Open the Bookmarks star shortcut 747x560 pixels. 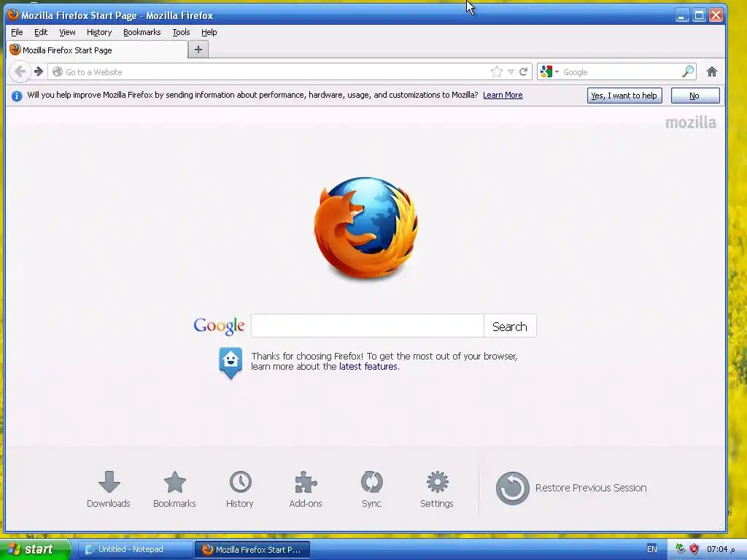tap(175, 482)
